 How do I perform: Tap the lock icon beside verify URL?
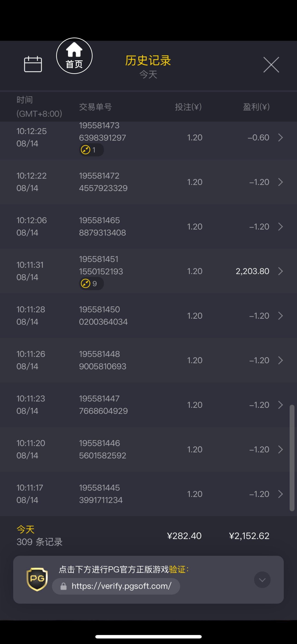click(64, 586)
